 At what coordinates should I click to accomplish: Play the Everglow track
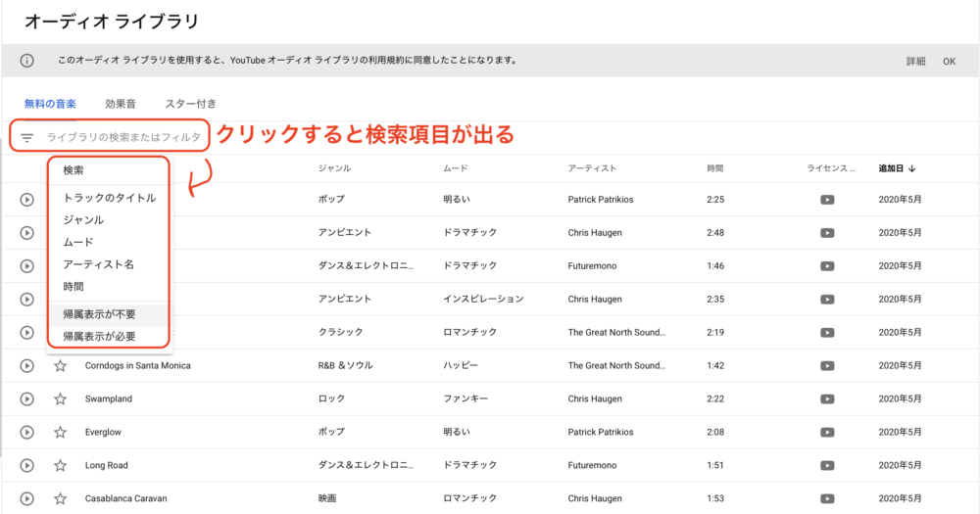[26, 432]
